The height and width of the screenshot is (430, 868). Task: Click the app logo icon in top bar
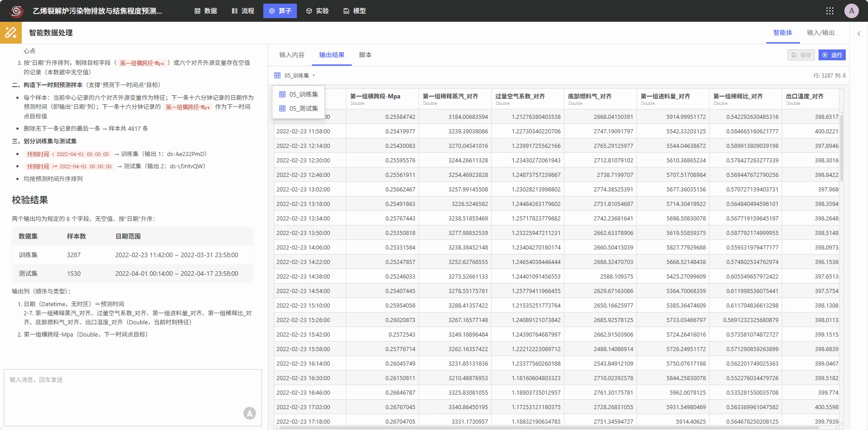click(16, 11)
